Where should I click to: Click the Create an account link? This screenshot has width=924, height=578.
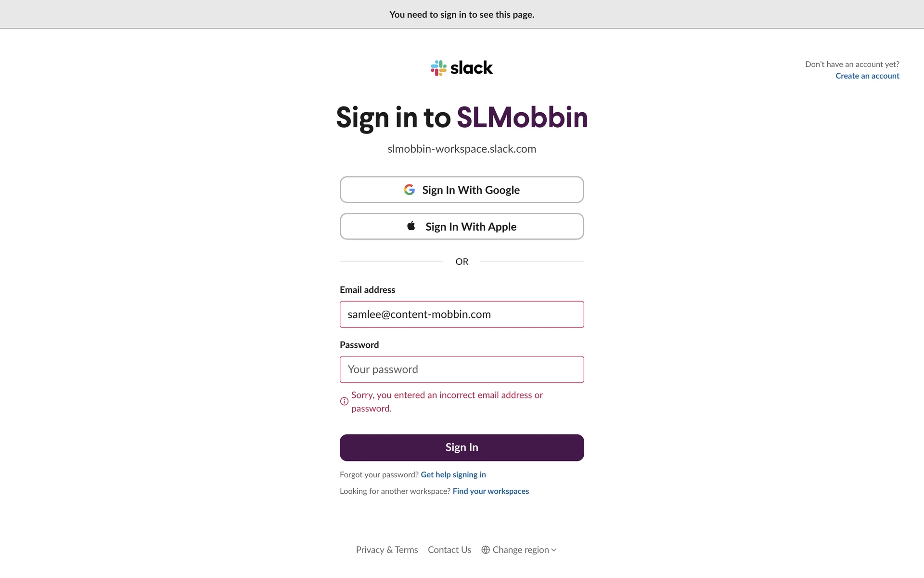point(867,76)
